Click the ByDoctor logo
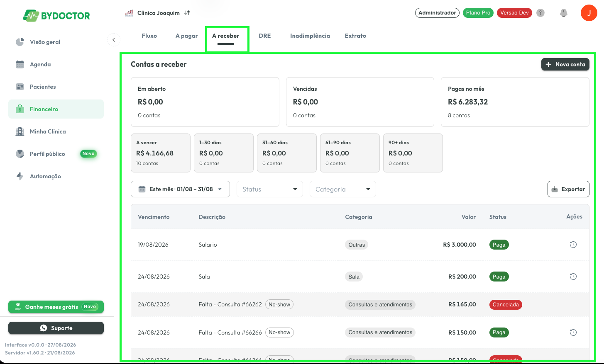This screenshot has height=364, width=604. coord(56,16)
